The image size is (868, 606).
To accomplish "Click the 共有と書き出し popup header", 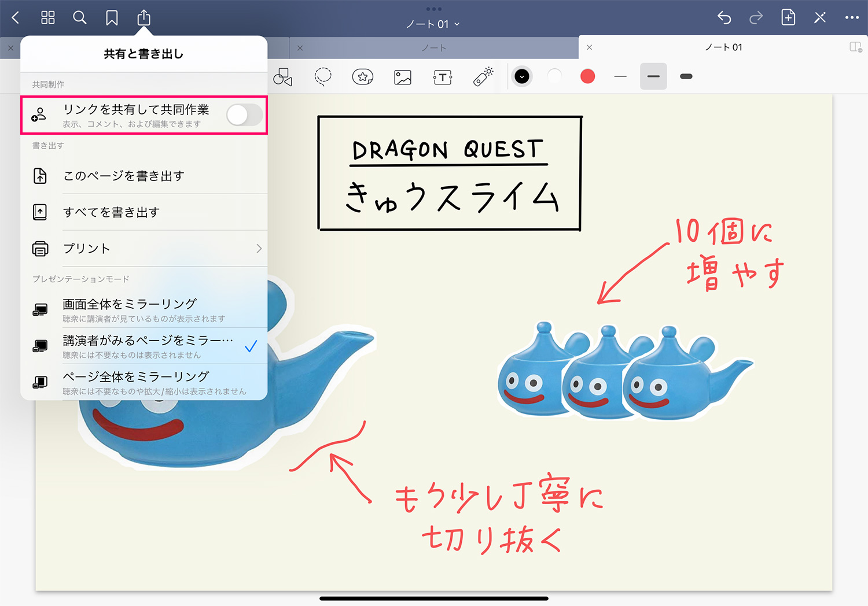I will [x=144, y=54].
